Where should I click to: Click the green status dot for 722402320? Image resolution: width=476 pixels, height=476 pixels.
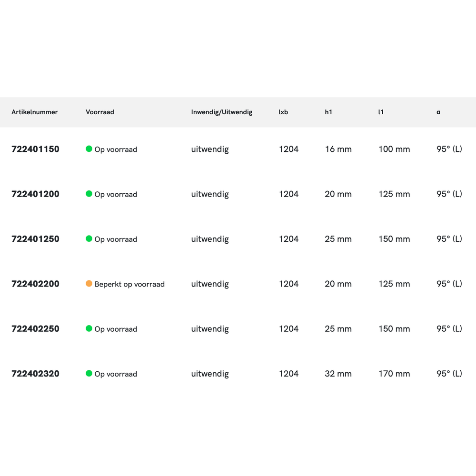click(89, 374)
